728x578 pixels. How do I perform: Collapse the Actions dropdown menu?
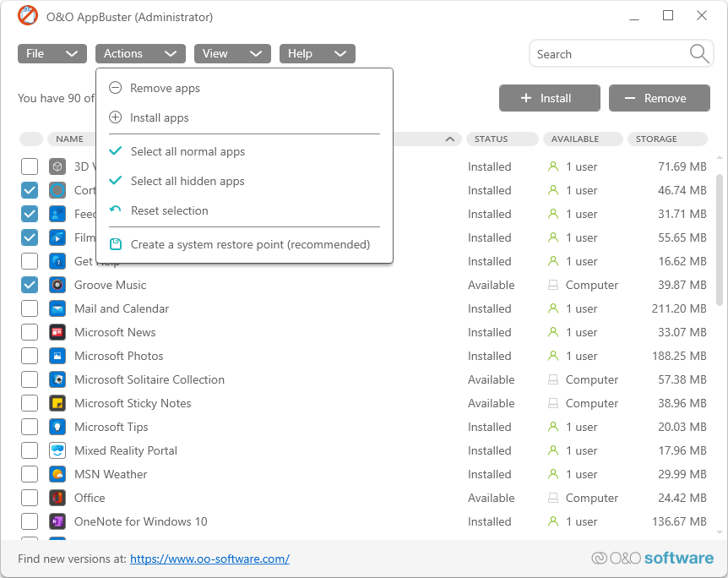tap(140, 53)
